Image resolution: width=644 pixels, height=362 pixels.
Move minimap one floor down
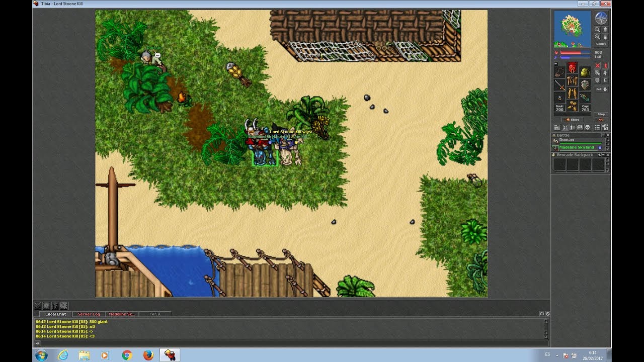[x=605, y=37]
